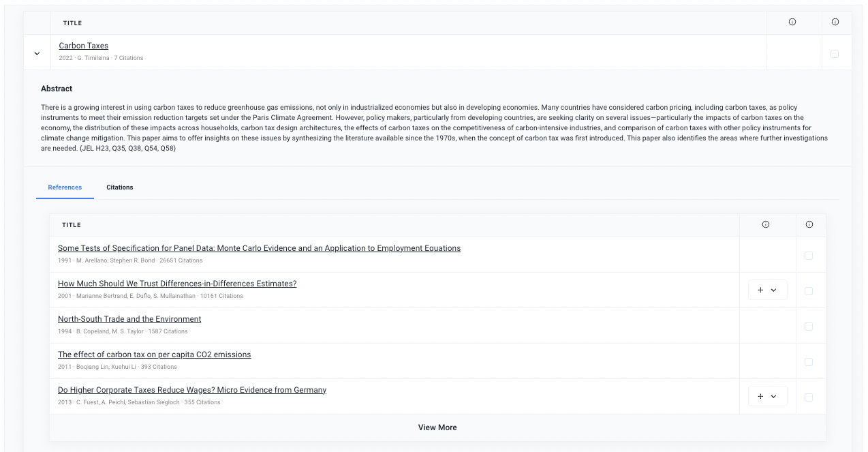
Task: Click info icon in outer table's first header column
Action: coord(792,22)
